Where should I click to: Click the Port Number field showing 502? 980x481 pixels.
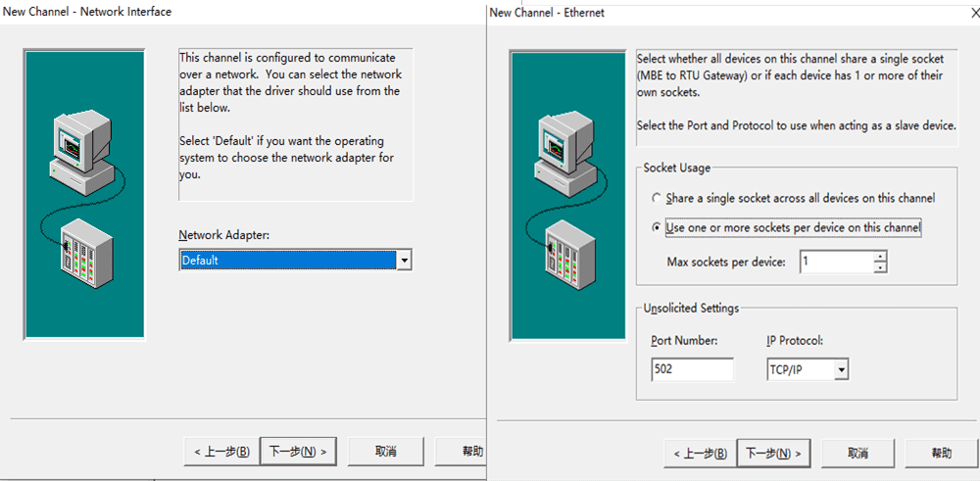pos(691,370)
